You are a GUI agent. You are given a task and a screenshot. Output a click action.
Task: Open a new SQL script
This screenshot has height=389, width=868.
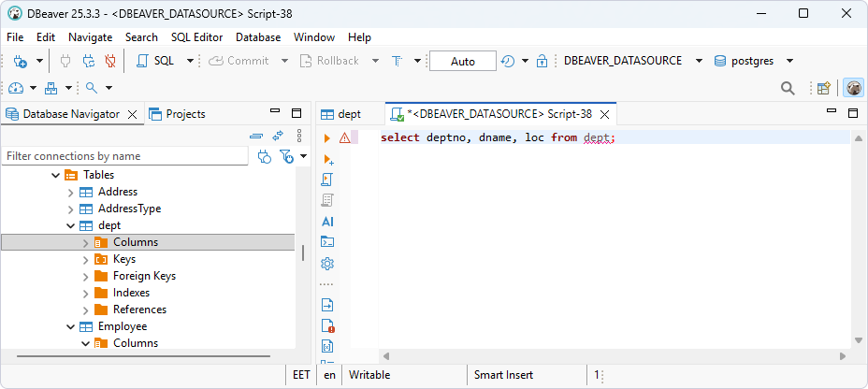tap(155, 61)
